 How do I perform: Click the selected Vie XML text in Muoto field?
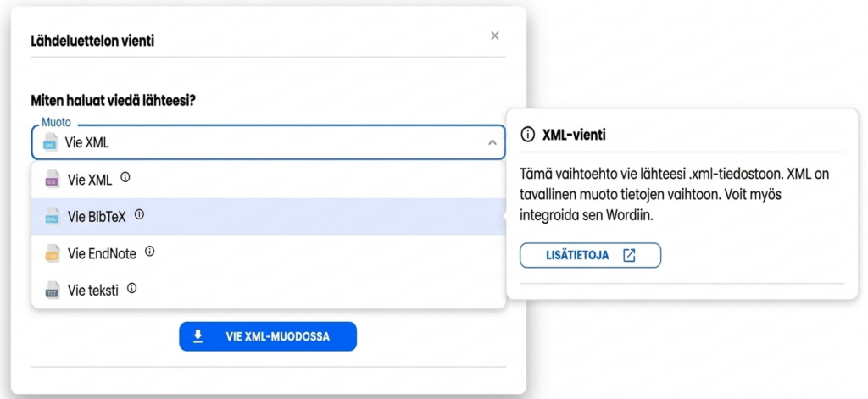pyautogui.click(x=87, y=143)
